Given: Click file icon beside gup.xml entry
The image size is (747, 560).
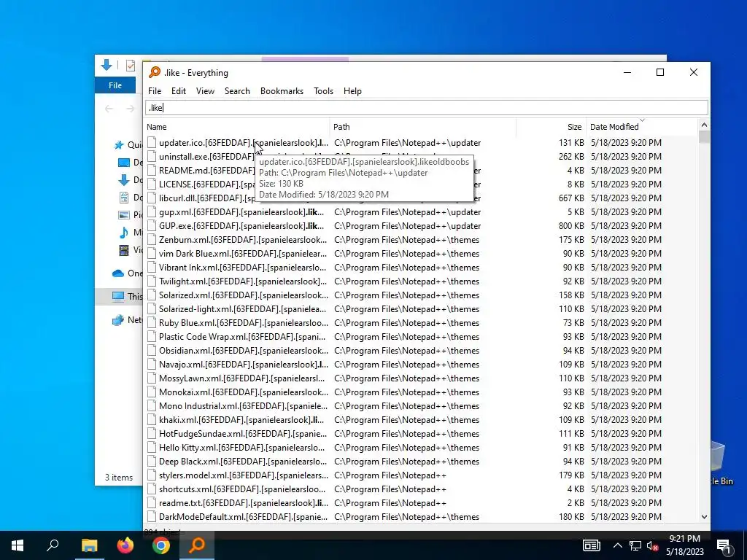Looking at the screenshot, I should pyautogui.click(x=152, y=212).
